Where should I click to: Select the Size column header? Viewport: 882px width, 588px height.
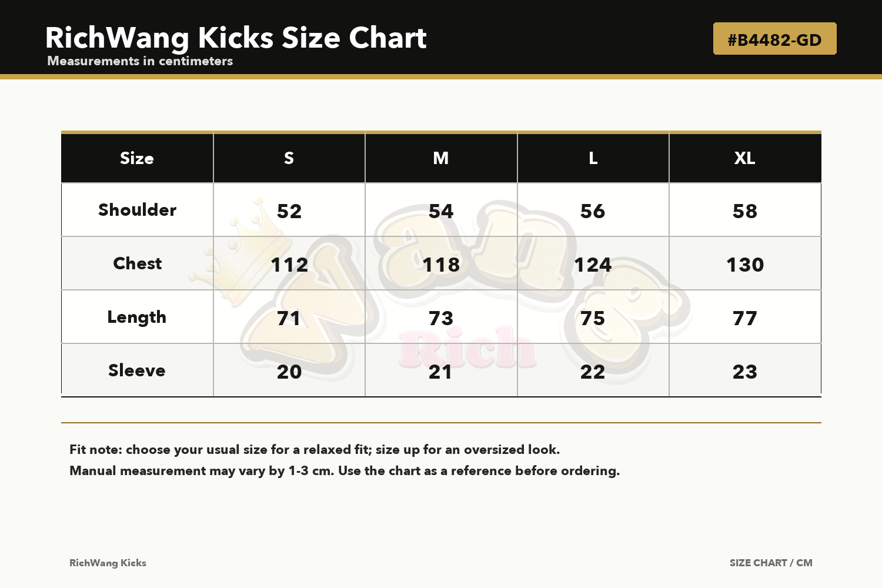[x=137, y=158]
